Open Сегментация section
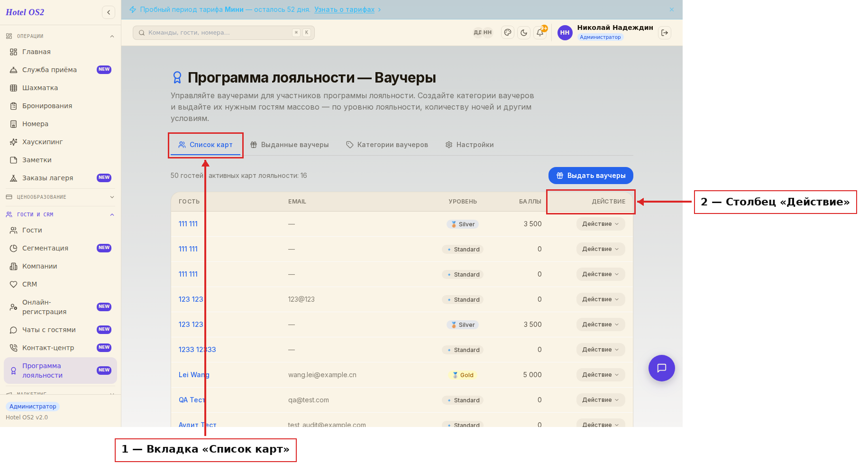868x473 pixels. coord(60,248)
